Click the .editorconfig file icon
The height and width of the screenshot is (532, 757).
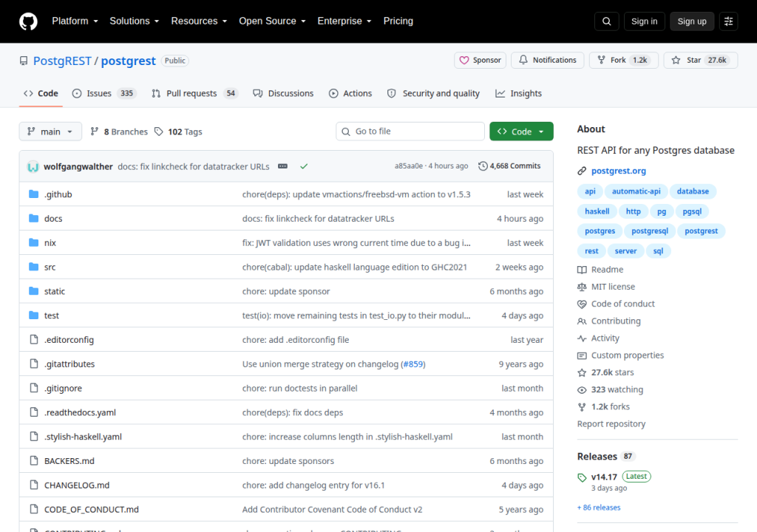click(x=34, y=339)
